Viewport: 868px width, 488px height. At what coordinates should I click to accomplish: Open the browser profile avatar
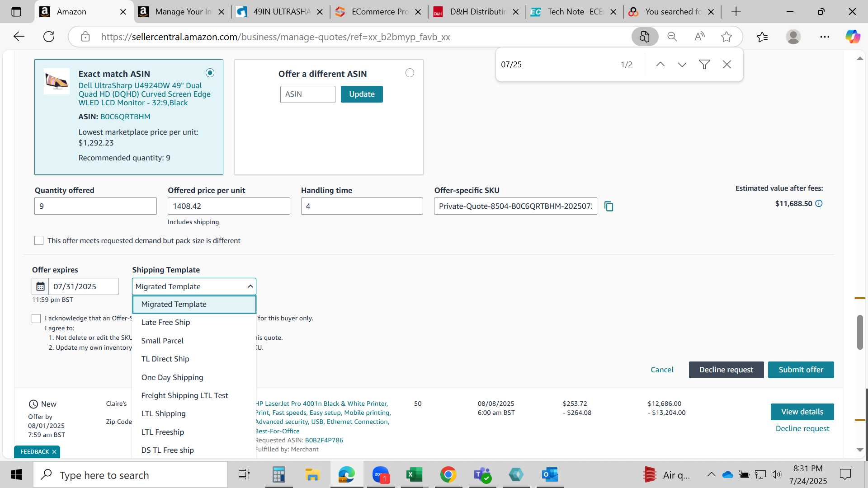(793, 37)
